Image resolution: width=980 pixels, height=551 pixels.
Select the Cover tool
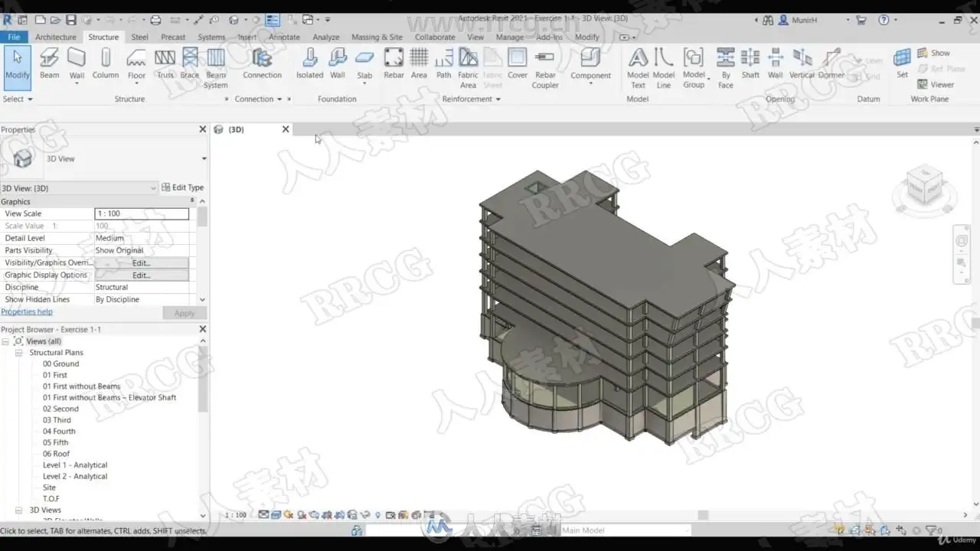[518, 64]
